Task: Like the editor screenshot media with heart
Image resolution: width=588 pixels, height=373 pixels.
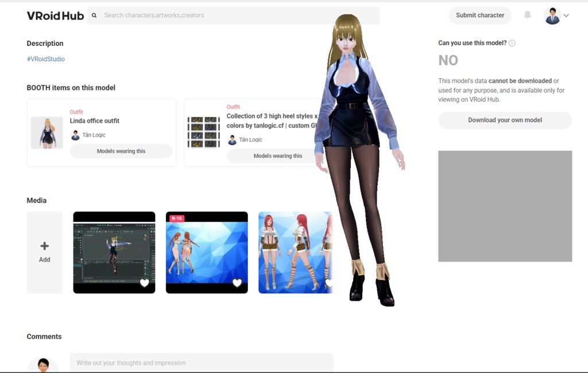Action: (144, 283)
